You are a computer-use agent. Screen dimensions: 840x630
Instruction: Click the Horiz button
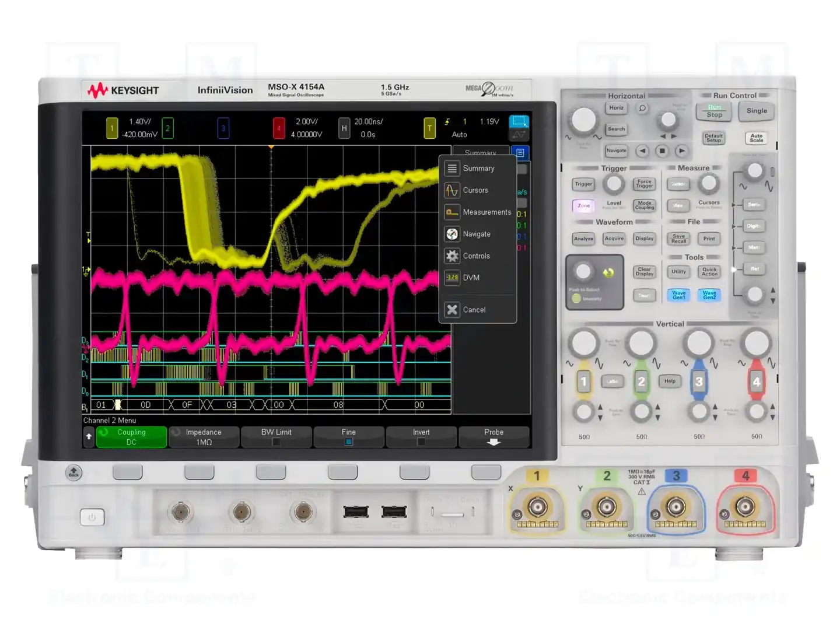point(617,108)
